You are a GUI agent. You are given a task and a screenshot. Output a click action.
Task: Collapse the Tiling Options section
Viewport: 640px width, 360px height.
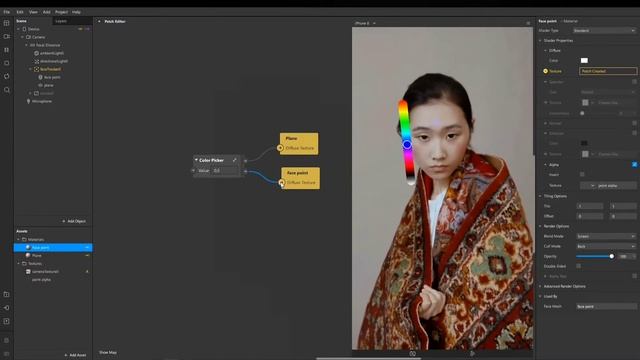(x=540, y=196)
